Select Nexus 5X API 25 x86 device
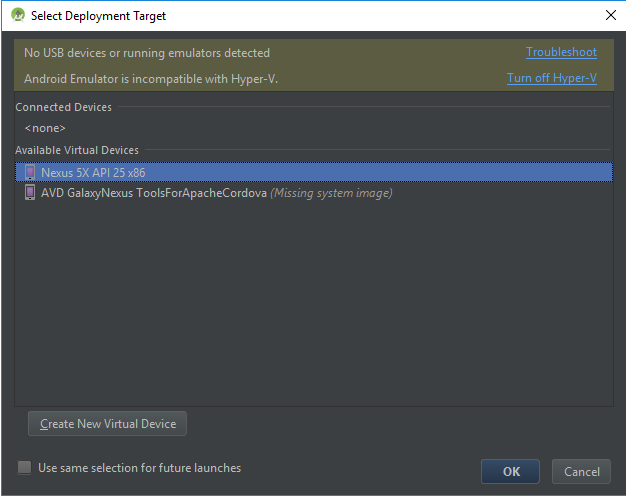 (x=314, y=172)
